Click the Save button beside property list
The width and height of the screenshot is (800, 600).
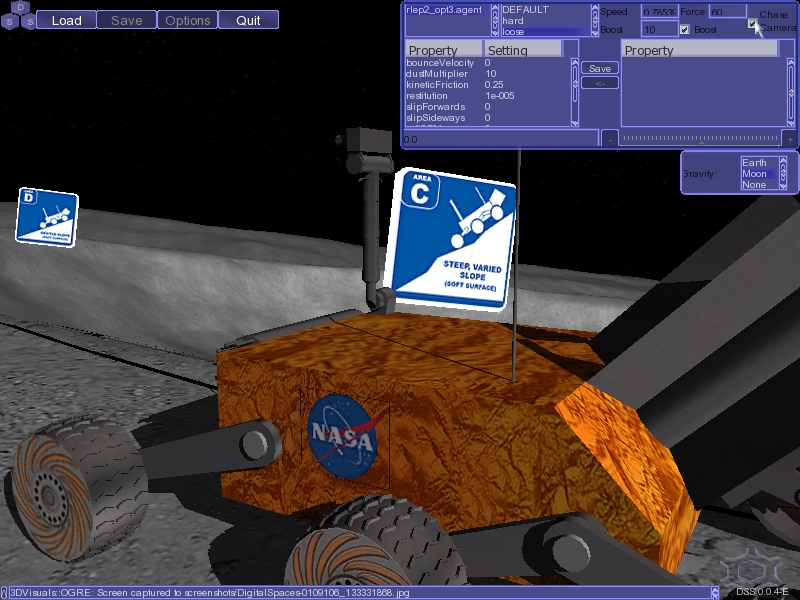click(x=600, y=68)
